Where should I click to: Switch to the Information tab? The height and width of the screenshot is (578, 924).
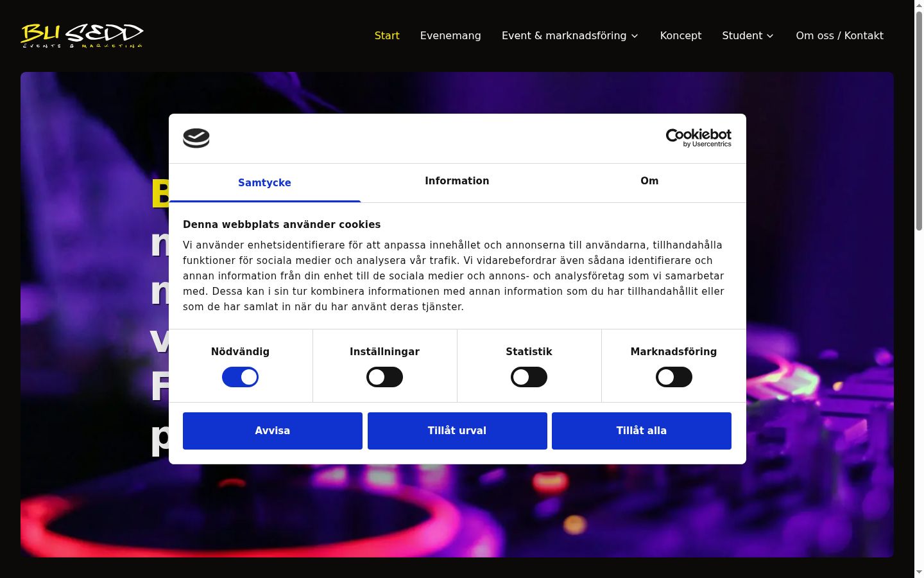click(x=457, y=181)
